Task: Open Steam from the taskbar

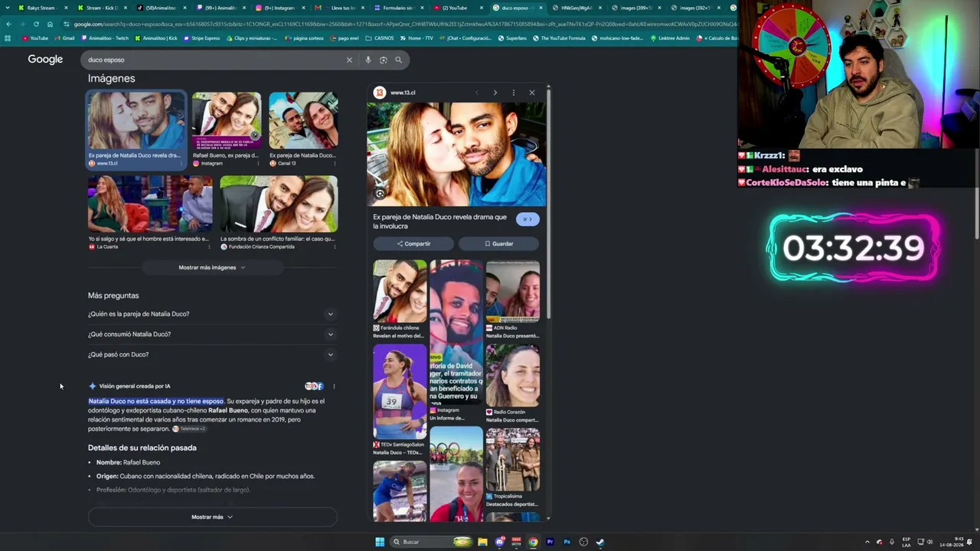Action: pyautogui.click(x=600, y=542)
